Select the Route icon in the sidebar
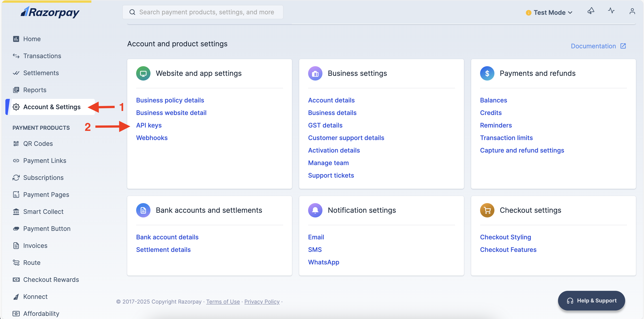The height and width of the screenshot is (319, 644). tap(16, 263)
